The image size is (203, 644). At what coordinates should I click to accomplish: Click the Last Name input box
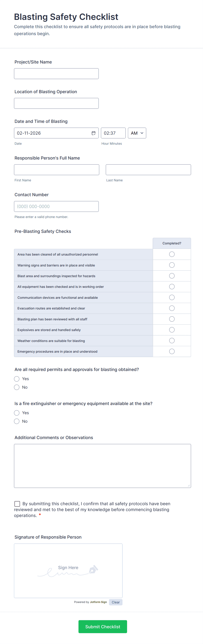tap(148, 170)
